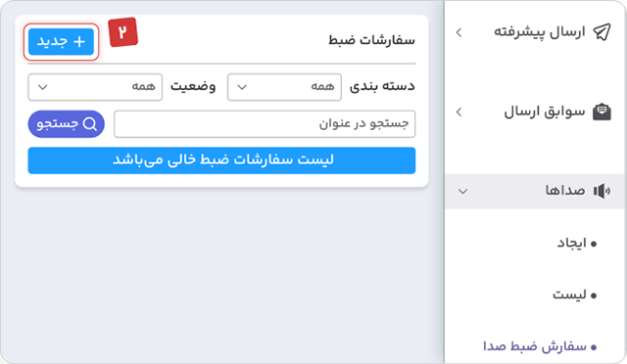Click the speaker icon beside صداها

tap(602, 191)
